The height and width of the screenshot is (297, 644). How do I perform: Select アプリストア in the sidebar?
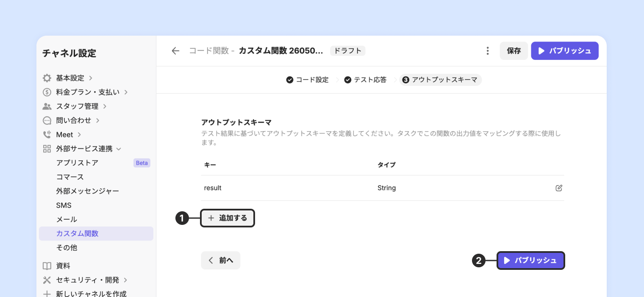[77, 163]
